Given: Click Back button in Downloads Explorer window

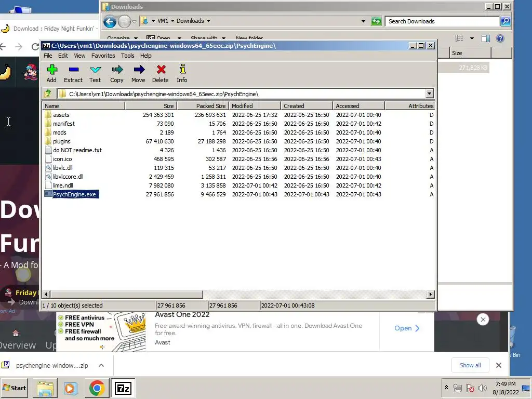Looking at the screenshot, I should click(110, 22).
